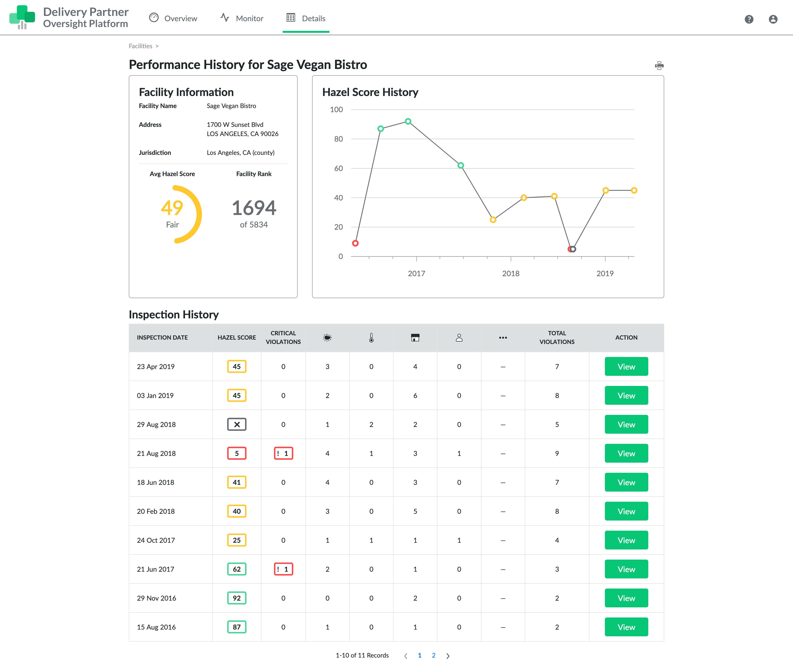Screen dimensions: 793x672
Task: Select the bacteria violations column icon
Action: click(327, 337)
